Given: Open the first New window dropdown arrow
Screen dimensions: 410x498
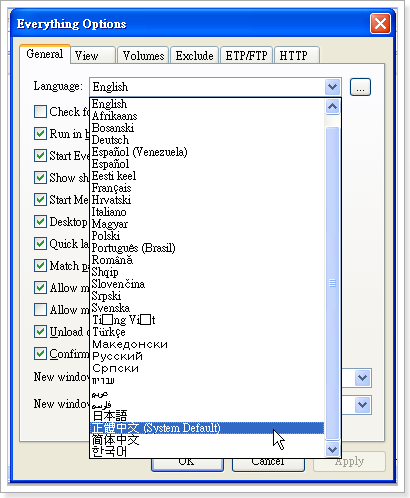Looking at the screenshot, I should click(x=363, y=378).
